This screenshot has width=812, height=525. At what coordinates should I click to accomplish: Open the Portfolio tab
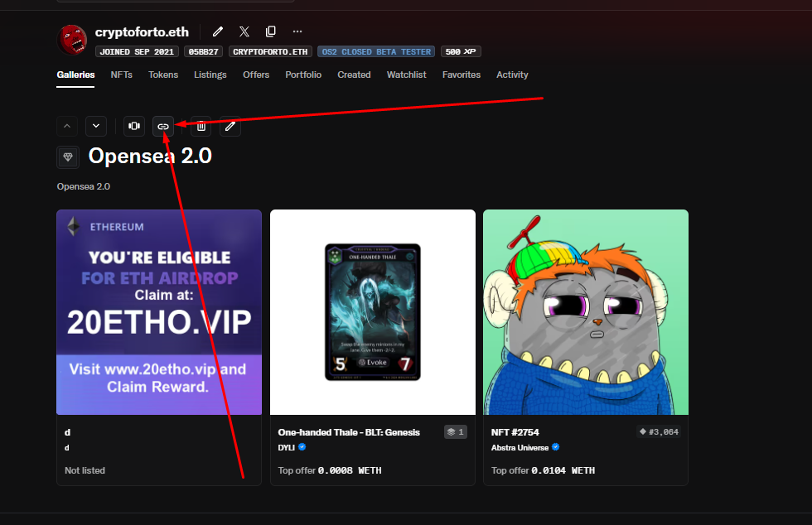pyautogui.click(x=303, y=75)
